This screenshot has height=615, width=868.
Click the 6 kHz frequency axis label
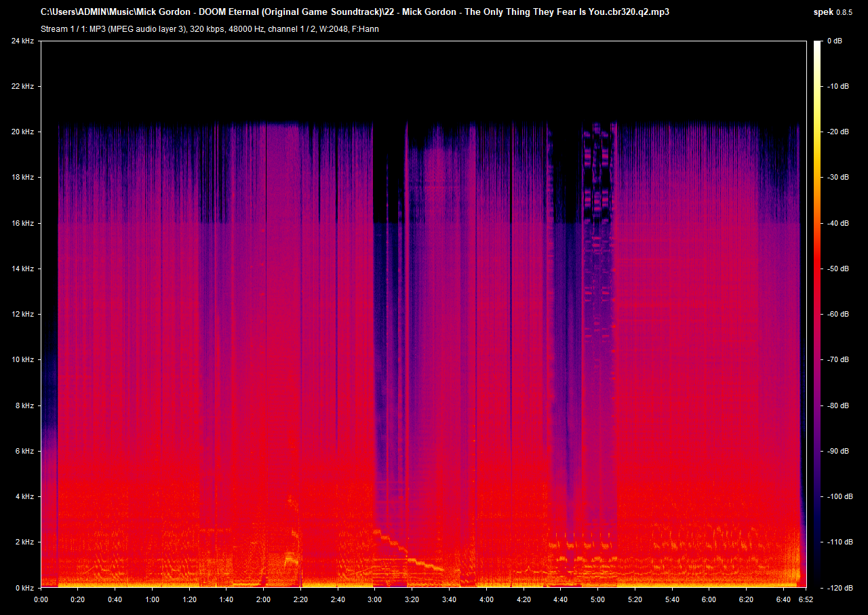click(24, 451)
